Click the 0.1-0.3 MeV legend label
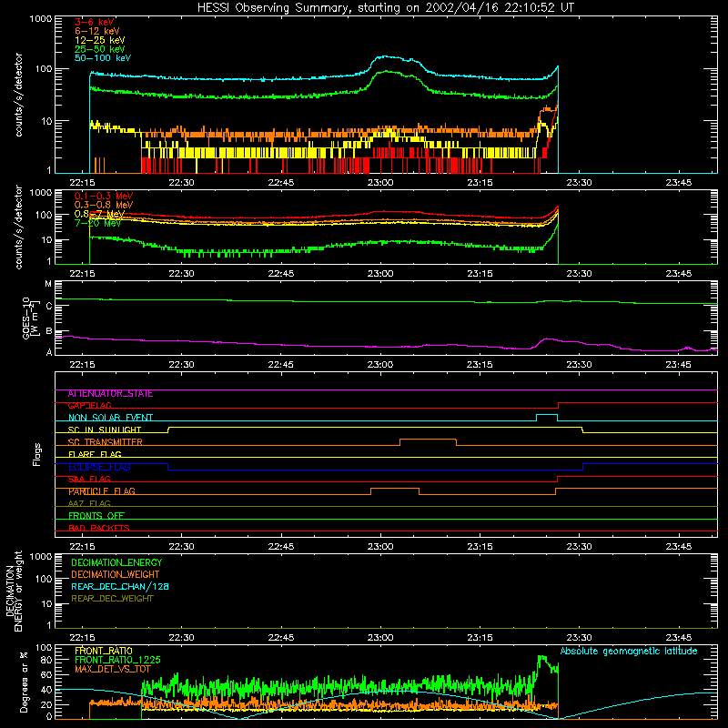 click(x=104, y=197)
